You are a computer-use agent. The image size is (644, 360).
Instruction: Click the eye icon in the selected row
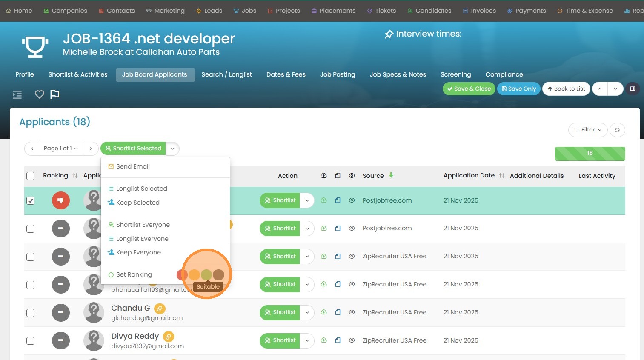click(352, 200)
